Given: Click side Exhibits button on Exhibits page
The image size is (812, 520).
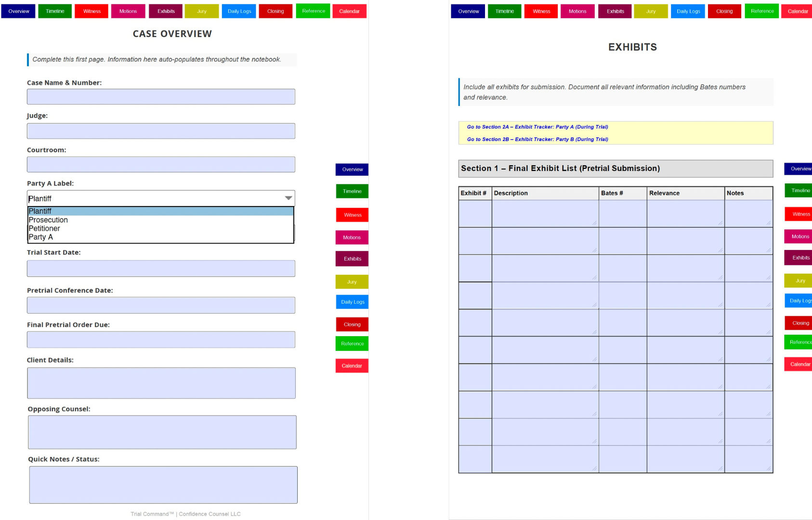Looking at the screenshot, I should [799, 258].
